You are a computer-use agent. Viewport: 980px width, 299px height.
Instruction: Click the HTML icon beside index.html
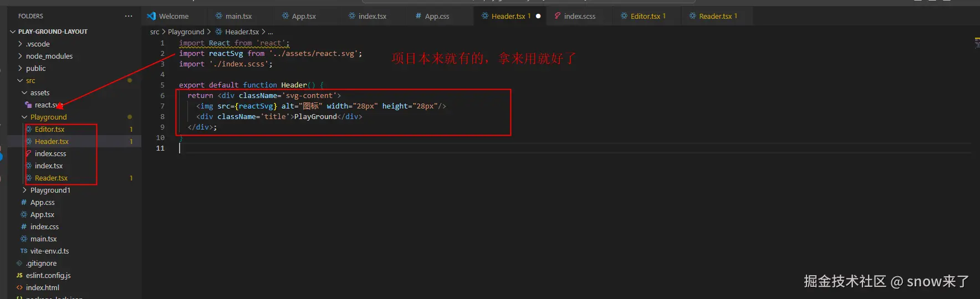coord(19,287)
